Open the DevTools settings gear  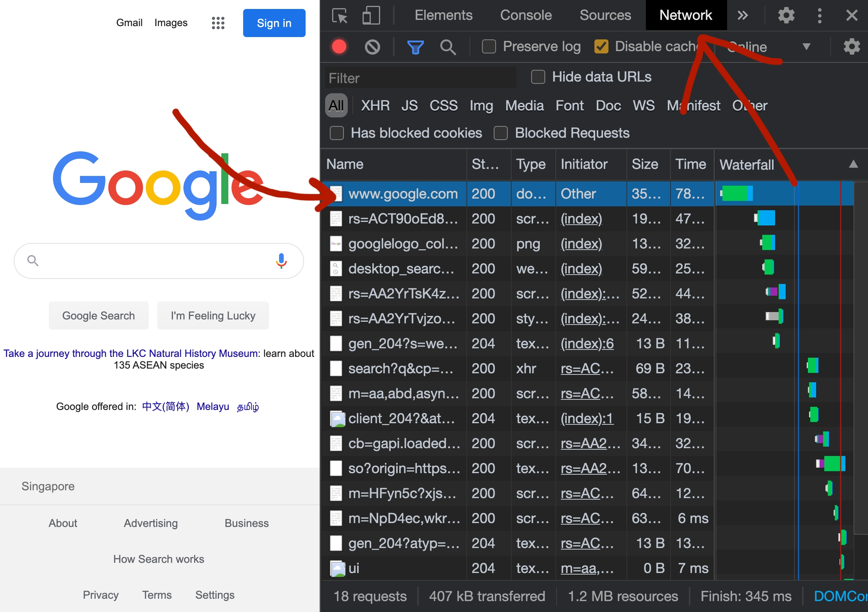(786, 16)
